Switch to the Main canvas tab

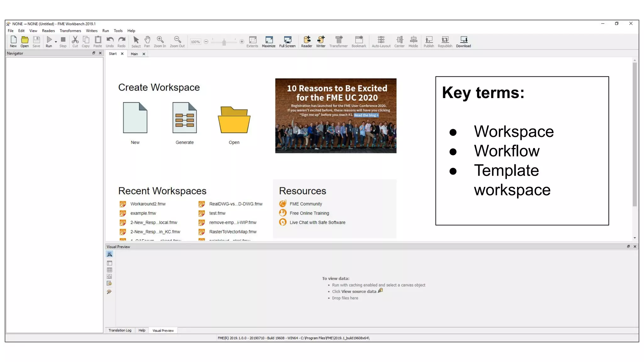(134, 54)
